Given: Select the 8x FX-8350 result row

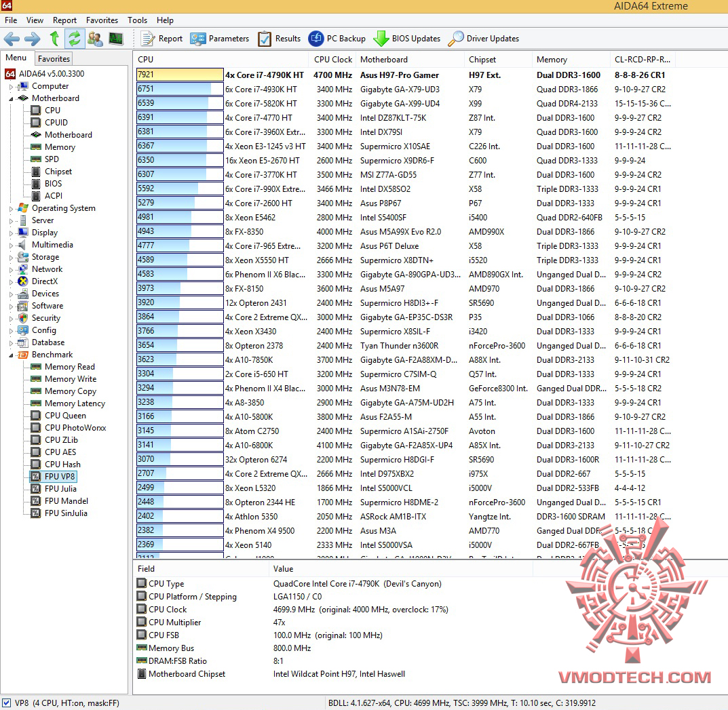Looking at the screenshot, I should click(x=404, y=231).
